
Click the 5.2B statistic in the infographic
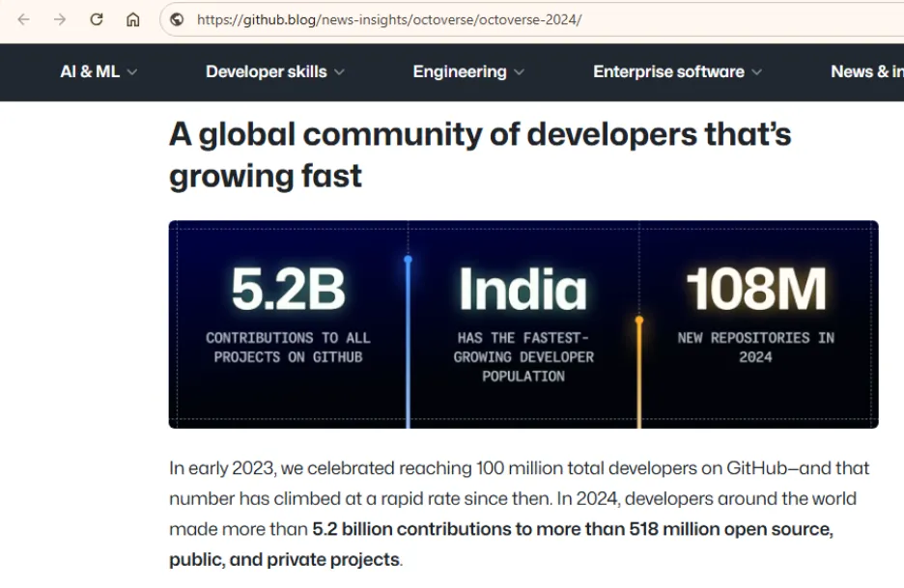click(x=288, y=289)
